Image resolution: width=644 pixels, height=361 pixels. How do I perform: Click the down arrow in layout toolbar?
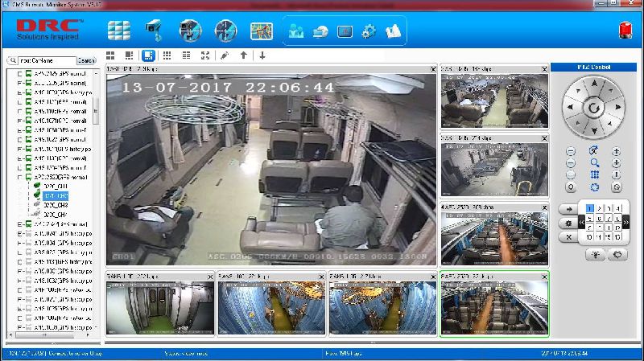262,55
